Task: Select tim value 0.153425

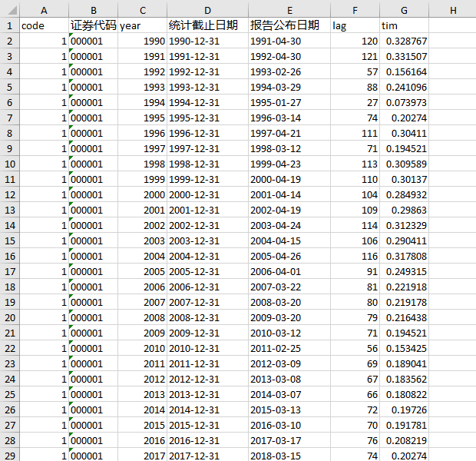Action: (x=405, y=348)
